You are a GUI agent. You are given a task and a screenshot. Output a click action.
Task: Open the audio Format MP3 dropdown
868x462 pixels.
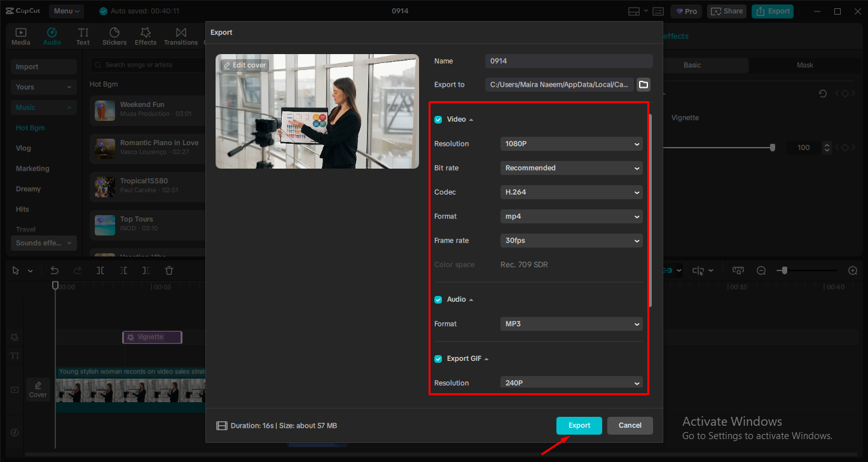[572, 324]
